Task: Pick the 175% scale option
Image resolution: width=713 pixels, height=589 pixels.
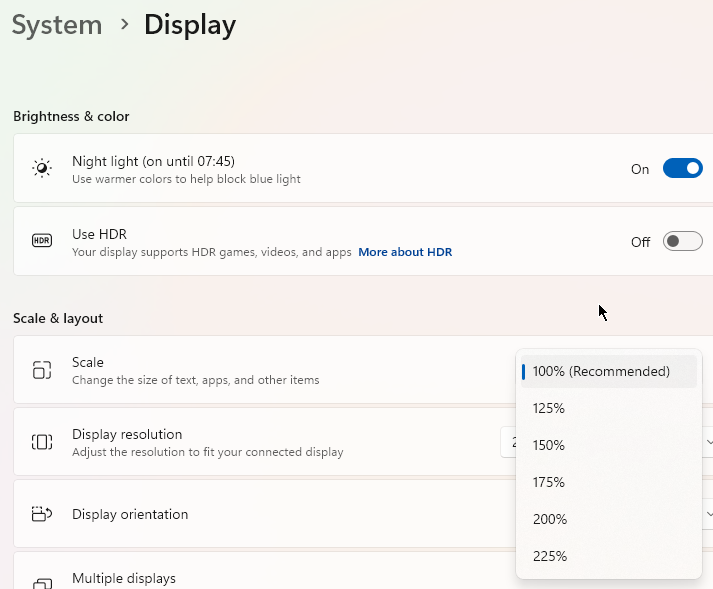Action: [549, 482]
